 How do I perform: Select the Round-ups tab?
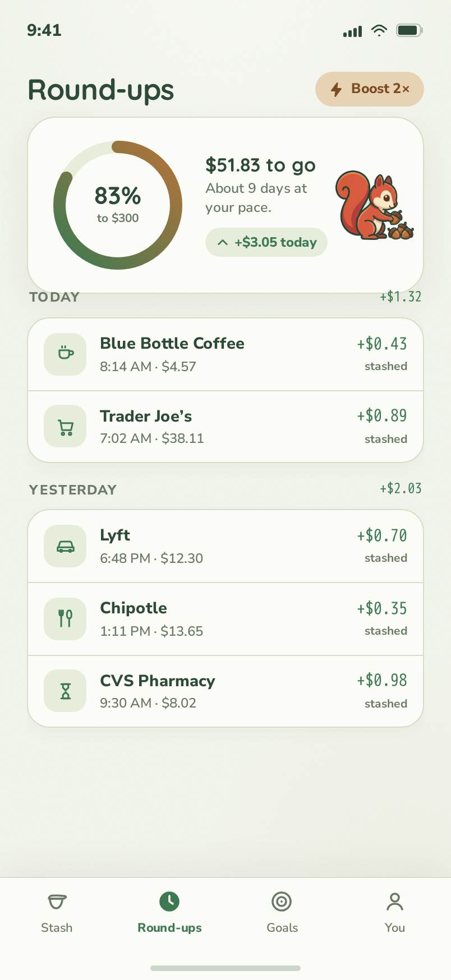click(169, 913)
